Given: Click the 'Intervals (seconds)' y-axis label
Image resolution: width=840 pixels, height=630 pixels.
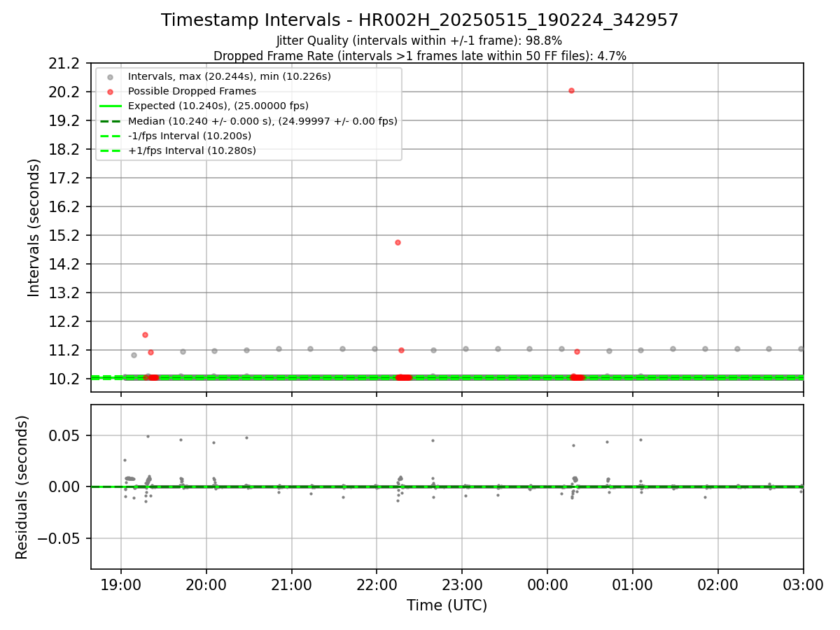Looking at the screenshot, I should [x=34, y=227].
